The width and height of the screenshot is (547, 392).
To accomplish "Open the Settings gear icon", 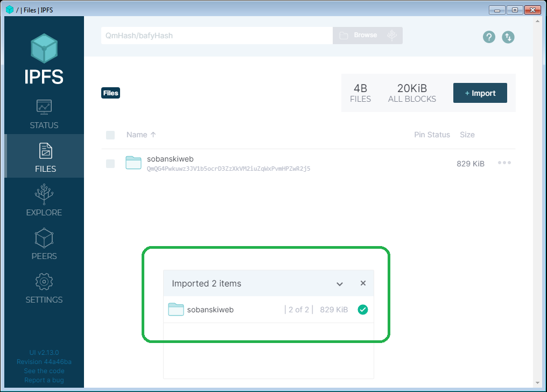I will (x=44, y=282).
